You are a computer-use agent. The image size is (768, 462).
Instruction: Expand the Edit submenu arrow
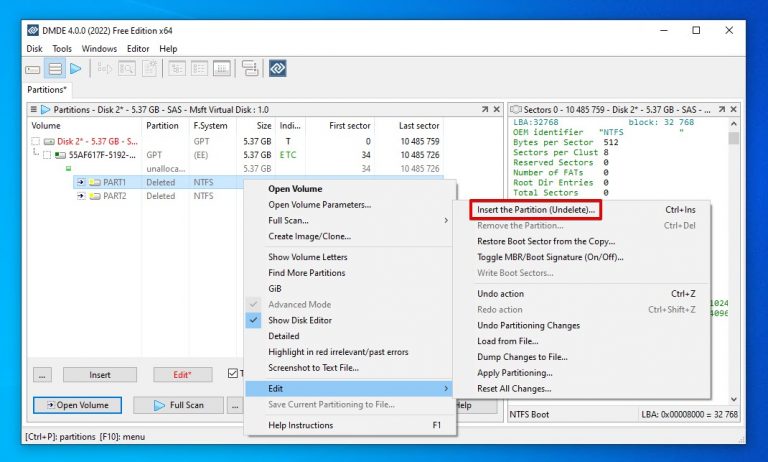(x=446, y=389)
